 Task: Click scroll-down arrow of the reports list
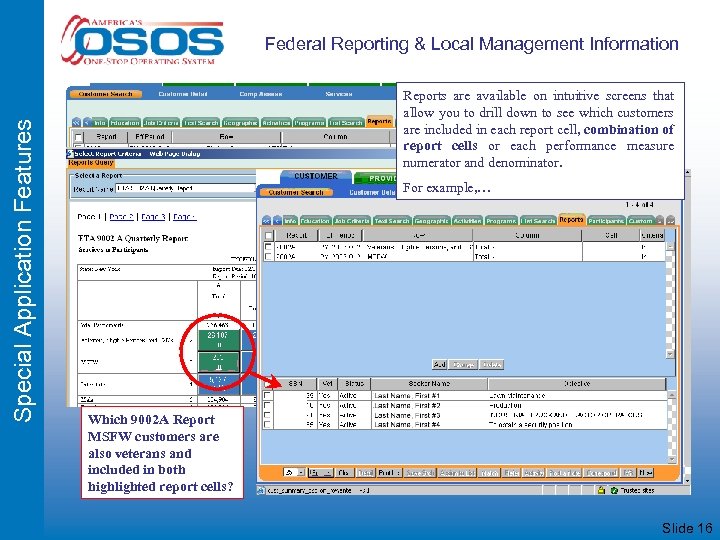click(670, 354)
